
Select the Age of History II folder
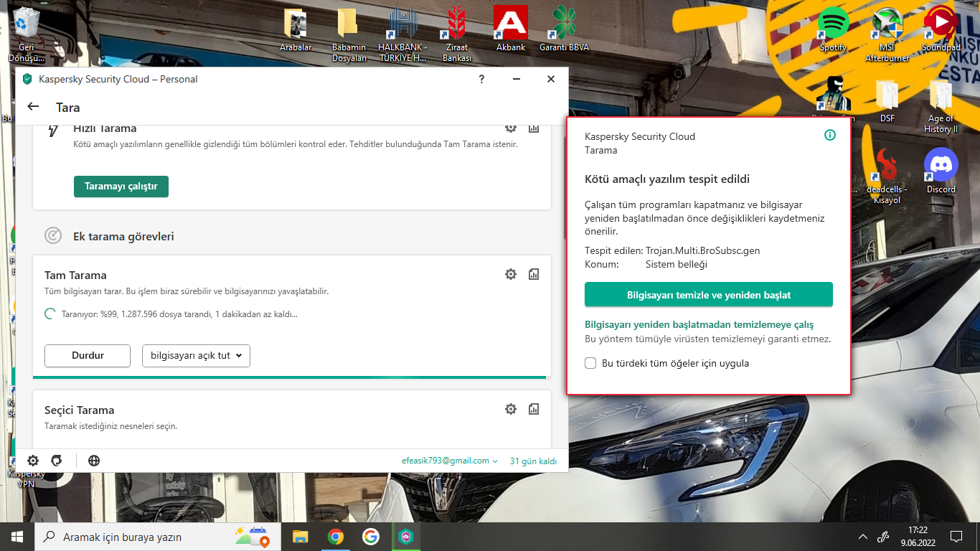click(941, 106)
